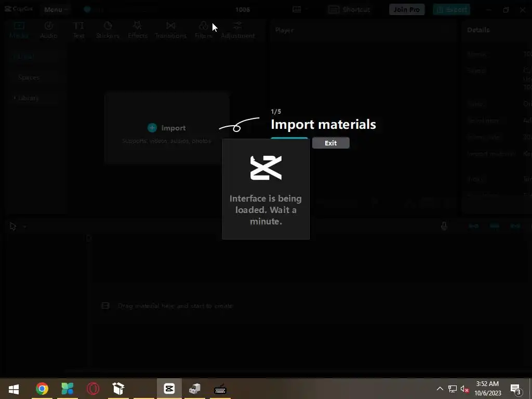
Task: Click the Import plus button
Action: (x=152, y=128)
